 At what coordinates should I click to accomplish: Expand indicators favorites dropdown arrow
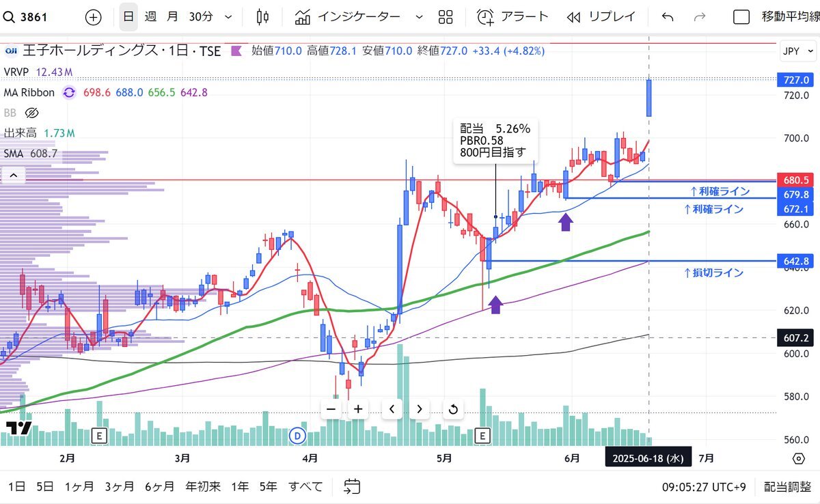click(x=419, y=16)
